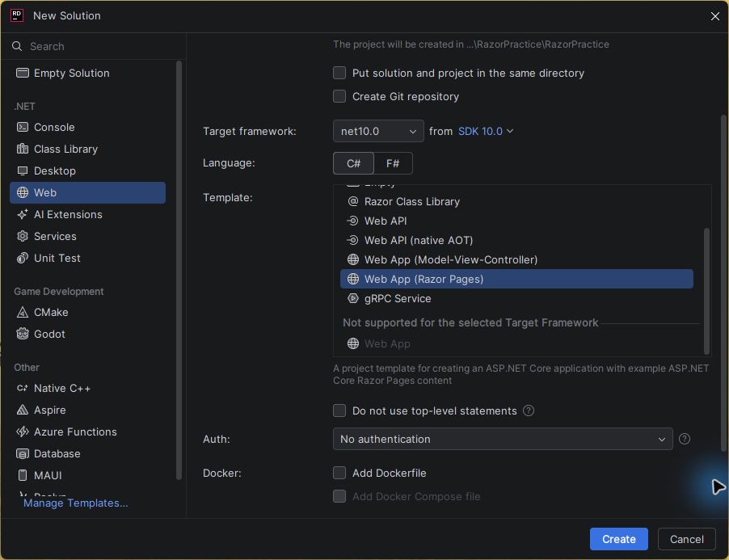Select AI Extensions category
This screenshot has height=560, width=729.
tap(87, 214)
